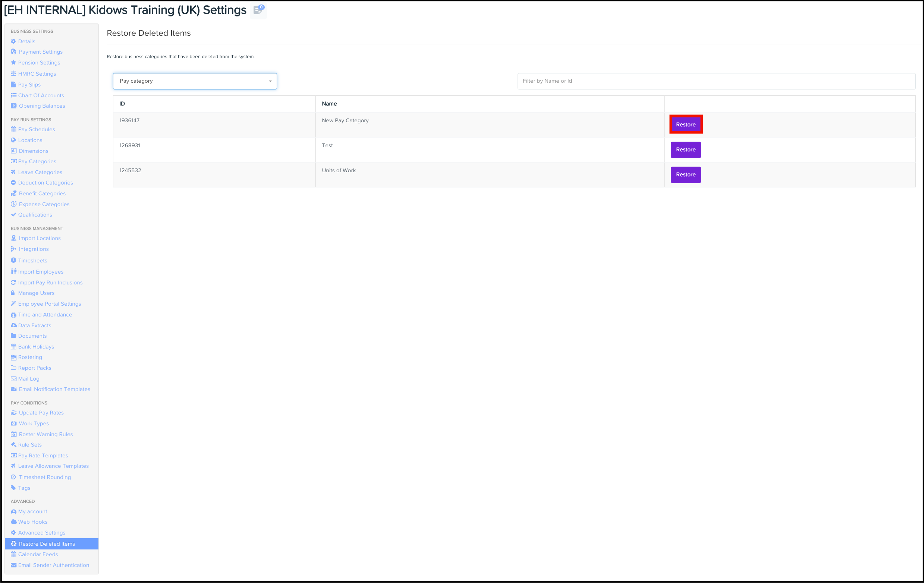Restore the New Pay Category item

point(686,125)
